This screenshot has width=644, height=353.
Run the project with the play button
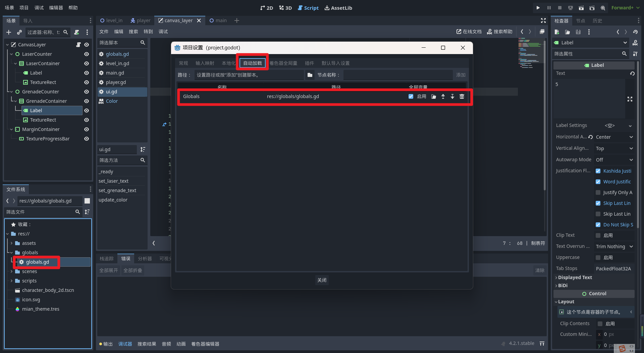pyautogui.click(x=538, y=8)
